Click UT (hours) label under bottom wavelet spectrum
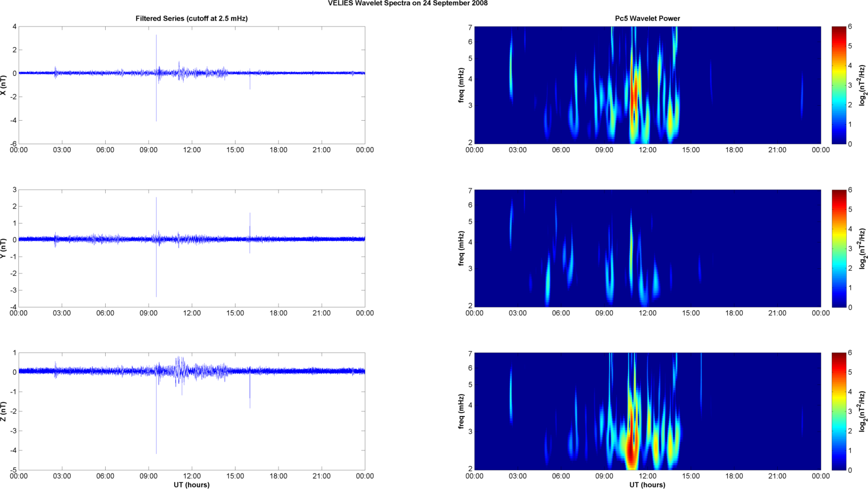Viewport: 868px width, 489px height. point(647,485)
